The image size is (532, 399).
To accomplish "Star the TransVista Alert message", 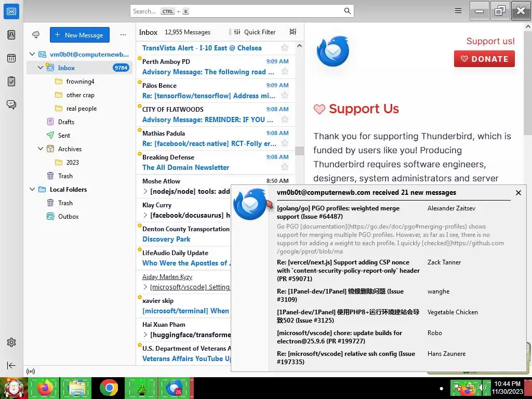I will click(x=285, y=48).
